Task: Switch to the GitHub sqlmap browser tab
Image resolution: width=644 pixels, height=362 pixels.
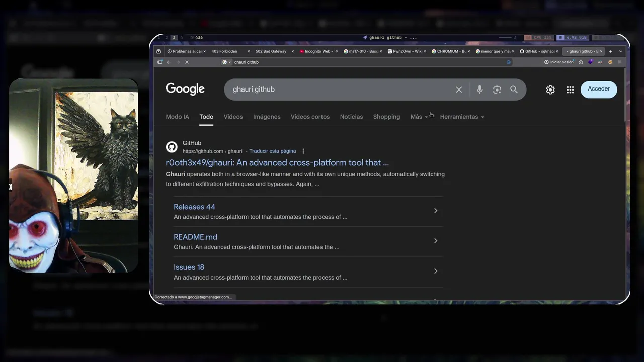Action: coord(539,51)
